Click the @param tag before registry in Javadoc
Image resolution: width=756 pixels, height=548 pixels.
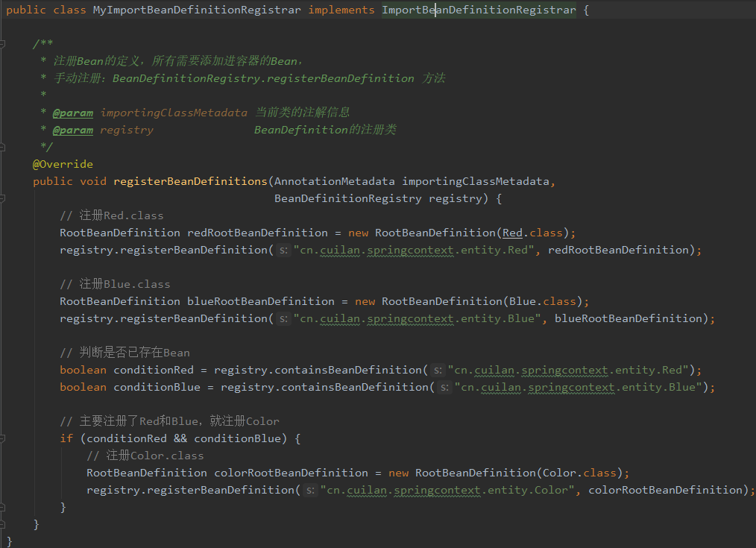tap(73, 130)
